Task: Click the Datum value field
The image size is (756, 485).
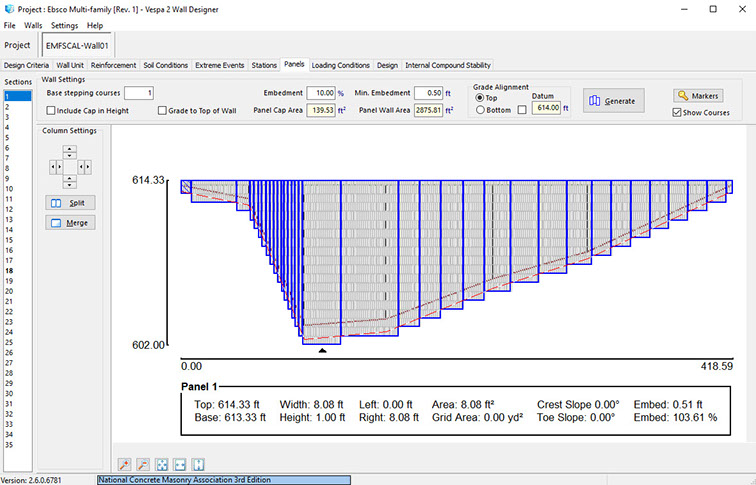Action: 546,109
